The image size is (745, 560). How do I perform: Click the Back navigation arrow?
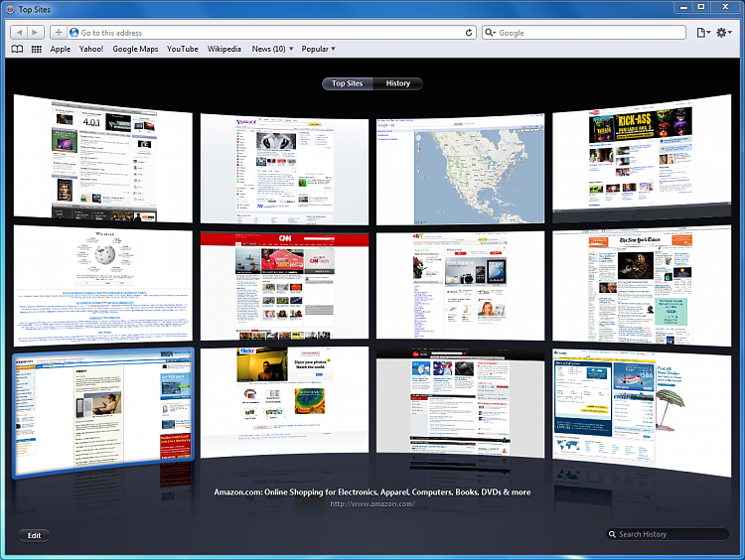[19, 33]
